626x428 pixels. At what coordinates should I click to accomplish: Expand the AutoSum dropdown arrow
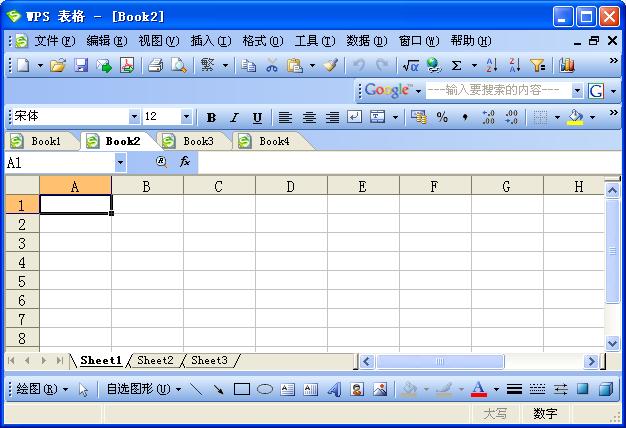[474, 65]
